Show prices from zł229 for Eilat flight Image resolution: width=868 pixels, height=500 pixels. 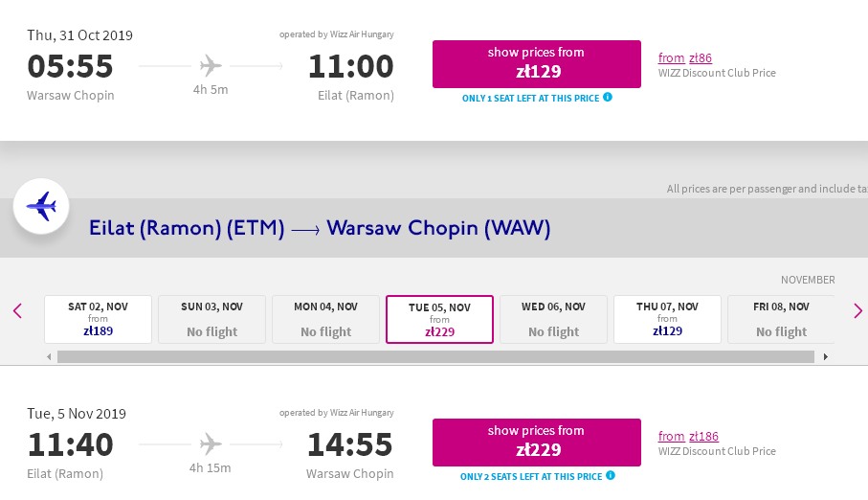pos(537,443)
